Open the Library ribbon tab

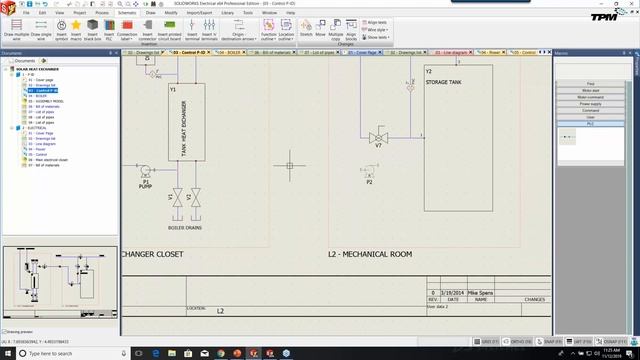point(227,13)
